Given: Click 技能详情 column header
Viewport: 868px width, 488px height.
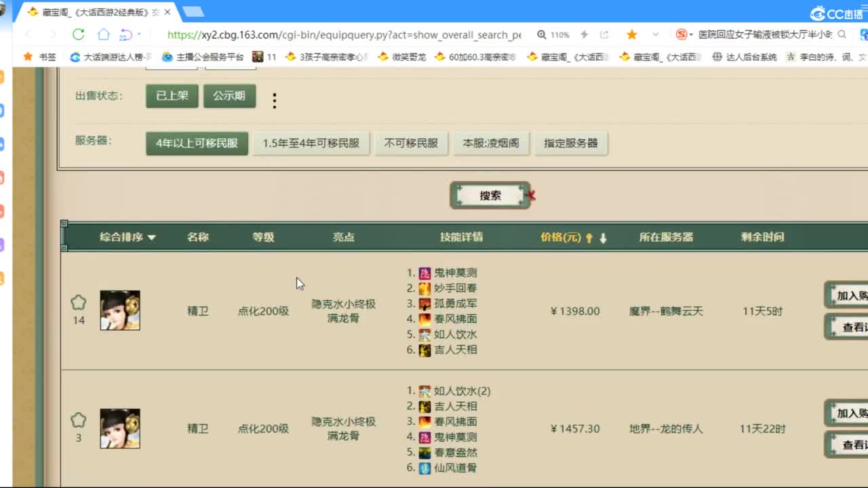Looking at the screenshot, I should click(461, 237).
